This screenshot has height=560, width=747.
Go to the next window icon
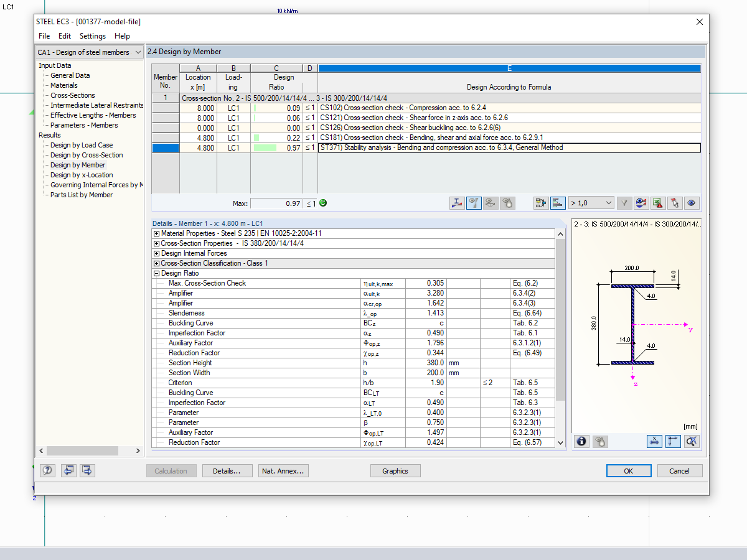87,471
